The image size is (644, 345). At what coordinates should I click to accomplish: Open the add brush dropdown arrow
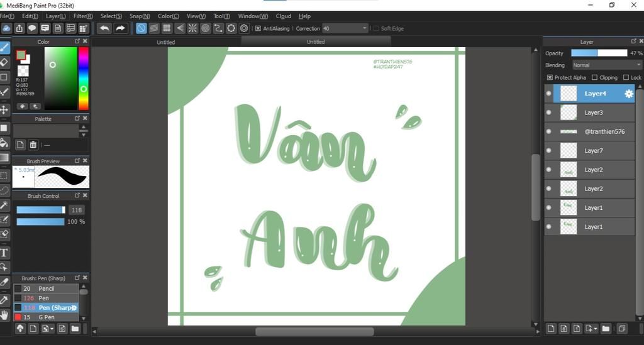52,329
